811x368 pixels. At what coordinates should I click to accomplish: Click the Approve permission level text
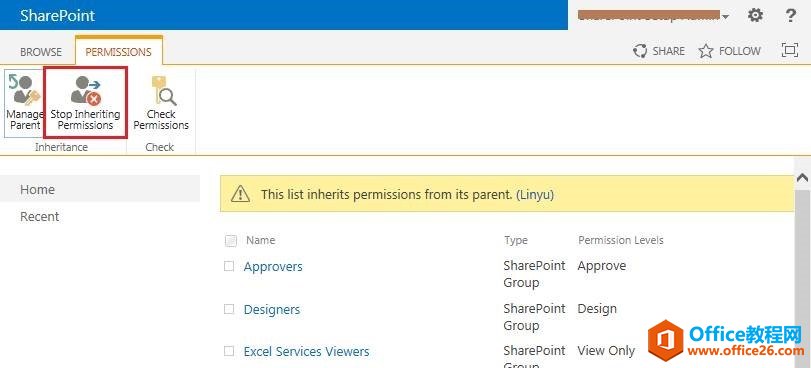602,266
